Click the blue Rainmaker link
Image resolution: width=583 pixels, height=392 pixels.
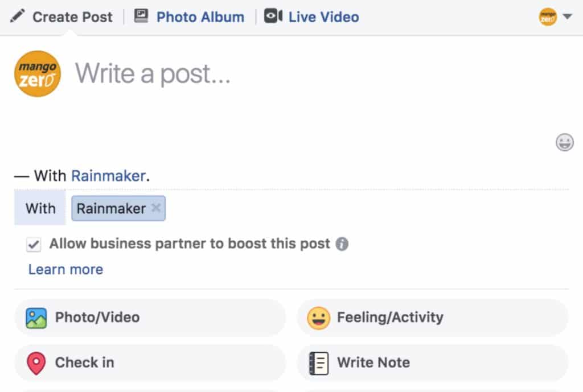108,176
